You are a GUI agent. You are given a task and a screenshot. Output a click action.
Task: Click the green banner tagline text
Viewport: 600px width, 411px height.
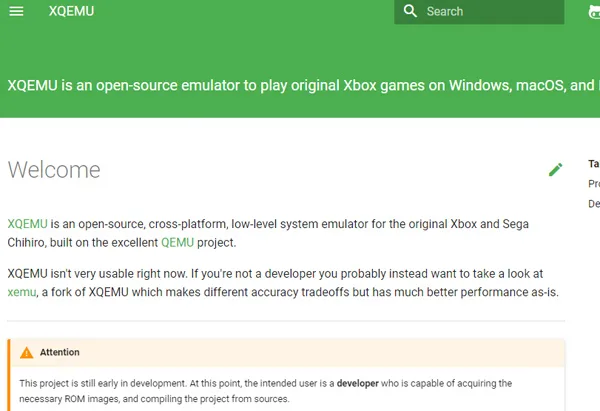[303, 85]
